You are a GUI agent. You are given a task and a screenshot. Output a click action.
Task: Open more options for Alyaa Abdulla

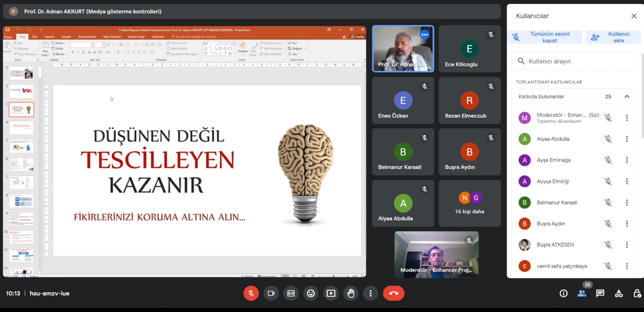tap(627, 139)
